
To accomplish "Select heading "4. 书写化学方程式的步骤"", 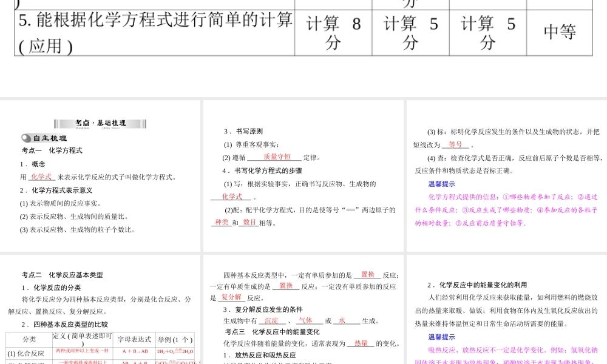I will [x=262, y=170].
